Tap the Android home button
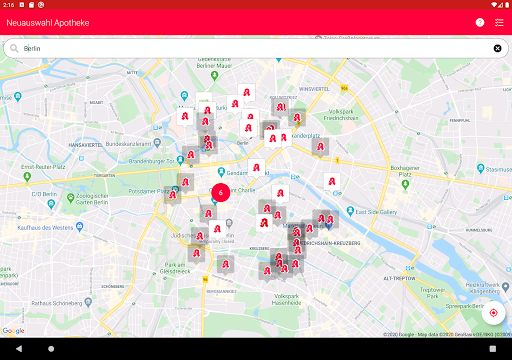Viewport: 512px width, 360px height. (51, 349)
